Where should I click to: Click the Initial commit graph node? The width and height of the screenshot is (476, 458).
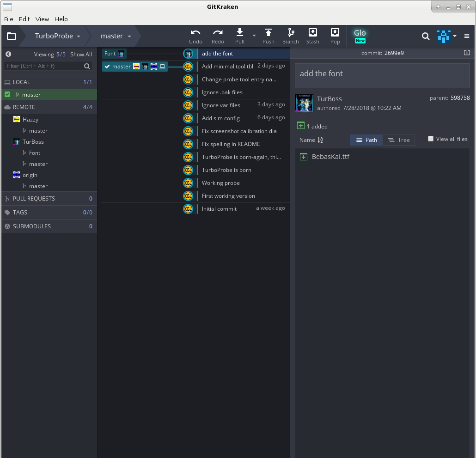pyautogui.click(x=188, y=209)
